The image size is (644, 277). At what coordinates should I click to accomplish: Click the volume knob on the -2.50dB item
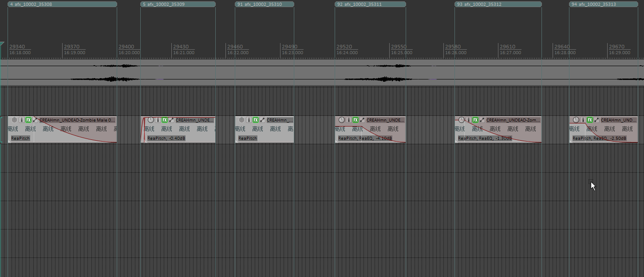576,120
